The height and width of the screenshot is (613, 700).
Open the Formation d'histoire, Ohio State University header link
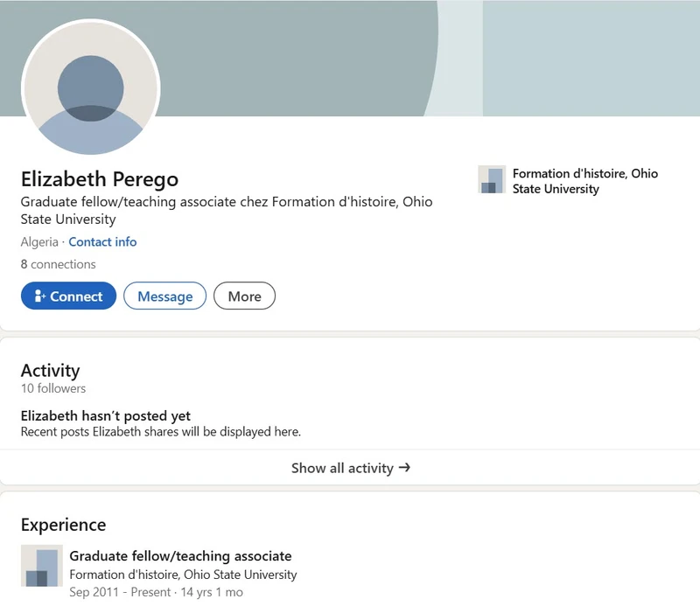(584, 181)
